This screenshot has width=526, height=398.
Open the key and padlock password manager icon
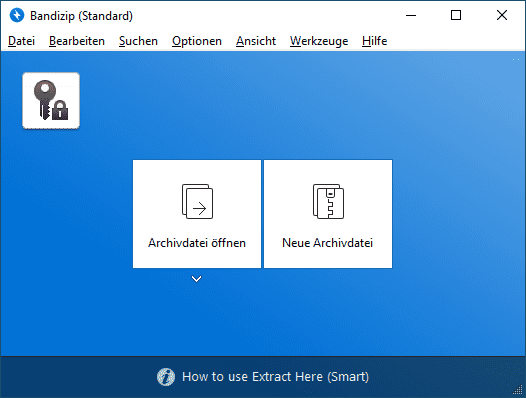pos(51,100)
